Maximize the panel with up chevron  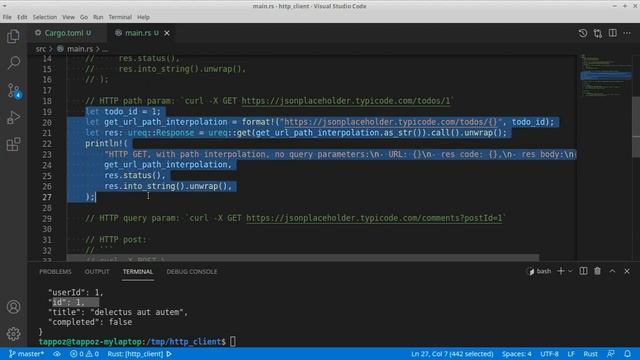pos(612,271)
